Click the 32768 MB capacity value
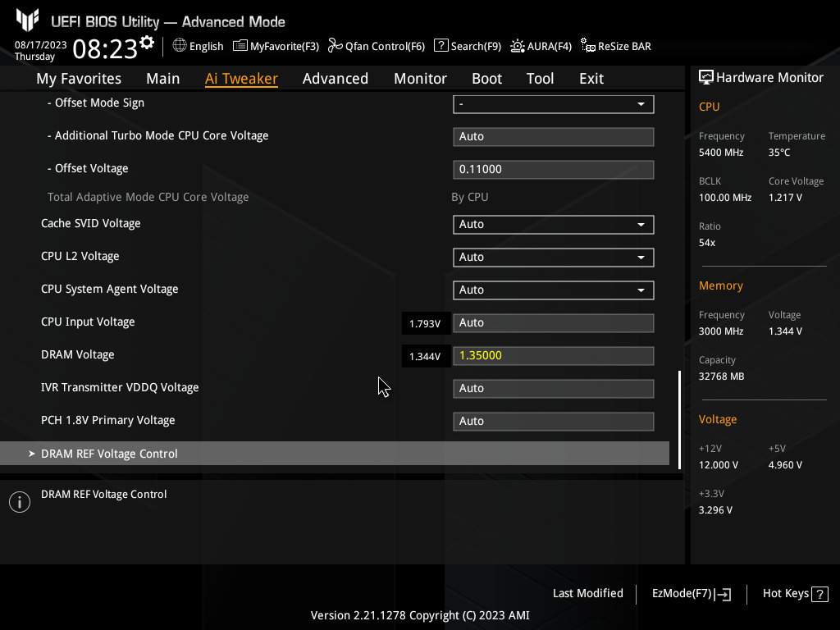Viewport: 840px width, 630px height. click(x=721, y=377)
